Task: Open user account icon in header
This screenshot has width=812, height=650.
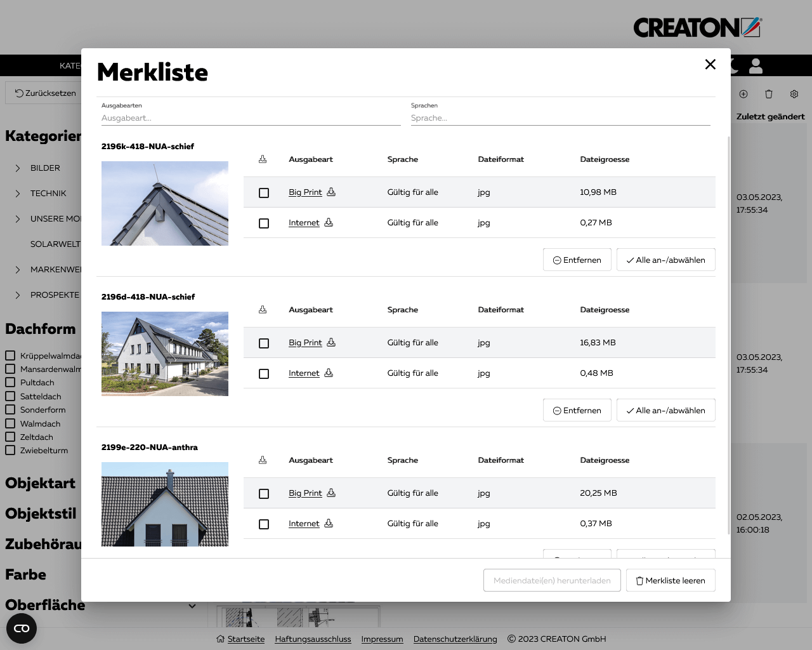Action: pos(756,65)
